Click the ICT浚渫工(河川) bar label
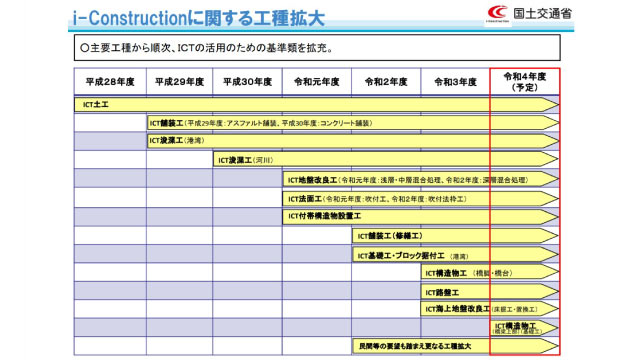This screenshot has width=640, height=360. click(x=246, y=160)
